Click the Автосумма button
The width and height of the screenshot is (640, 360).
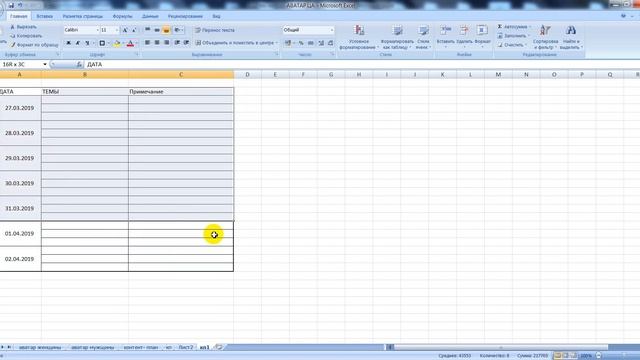point(513,27)
